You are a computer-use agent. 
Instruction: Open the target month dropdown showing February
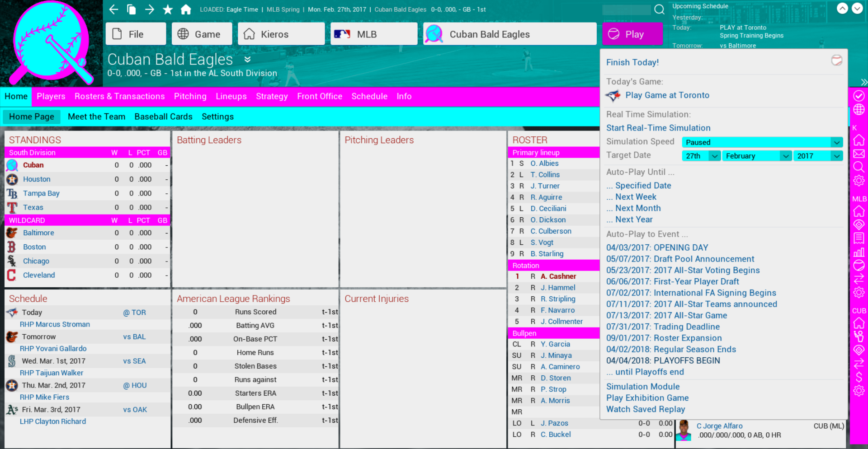click(757, 156)
